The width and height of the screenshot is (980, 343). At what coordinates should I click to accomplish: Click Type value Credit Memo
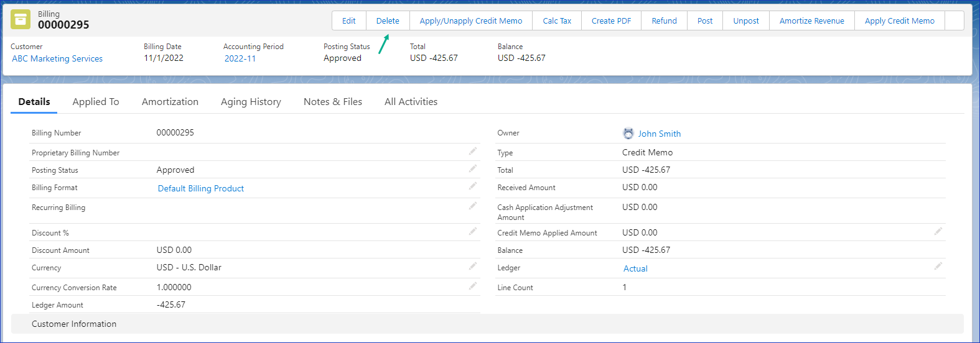[x=647, y=152]
